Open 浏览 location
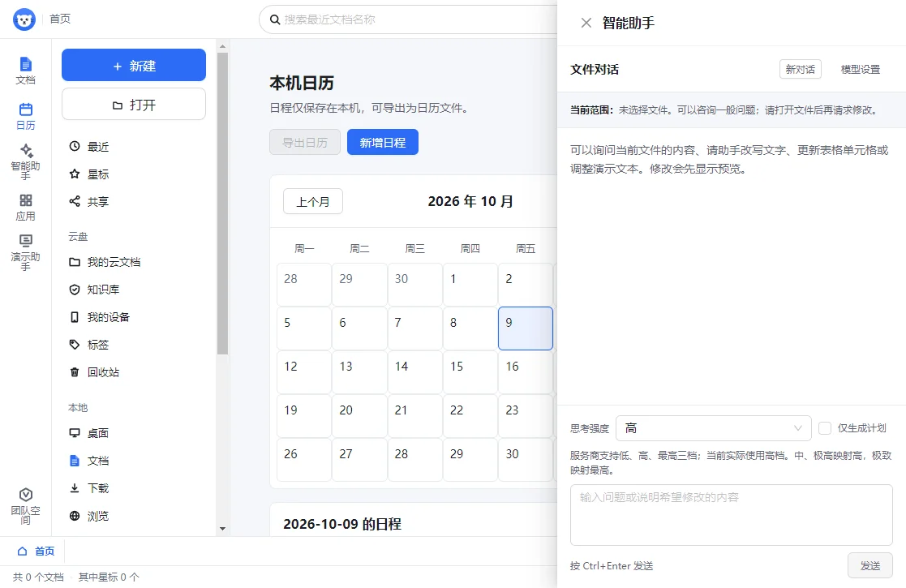This screenshot has width=906, height=588. tap(134, 516)
